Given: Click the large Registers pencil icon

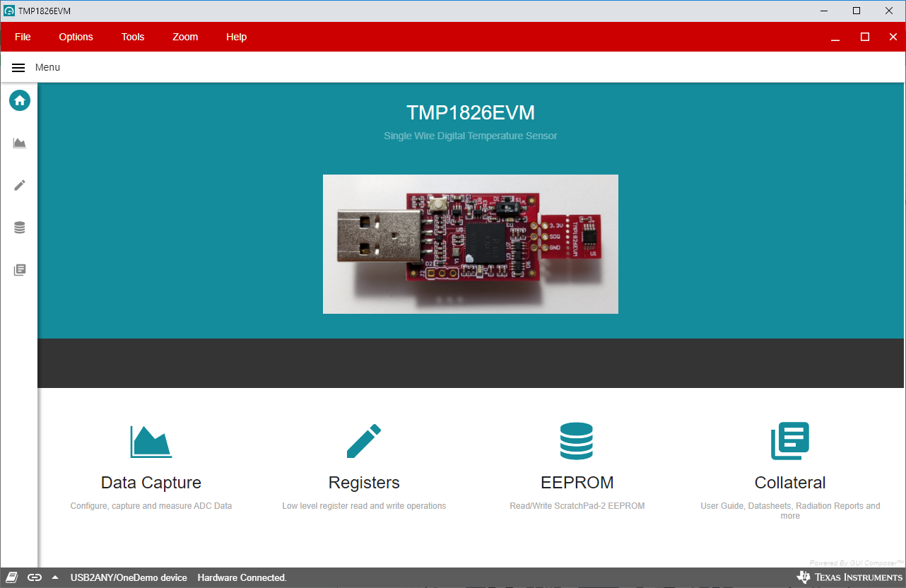Looking at the screenshot, I should tap(364, 442).
